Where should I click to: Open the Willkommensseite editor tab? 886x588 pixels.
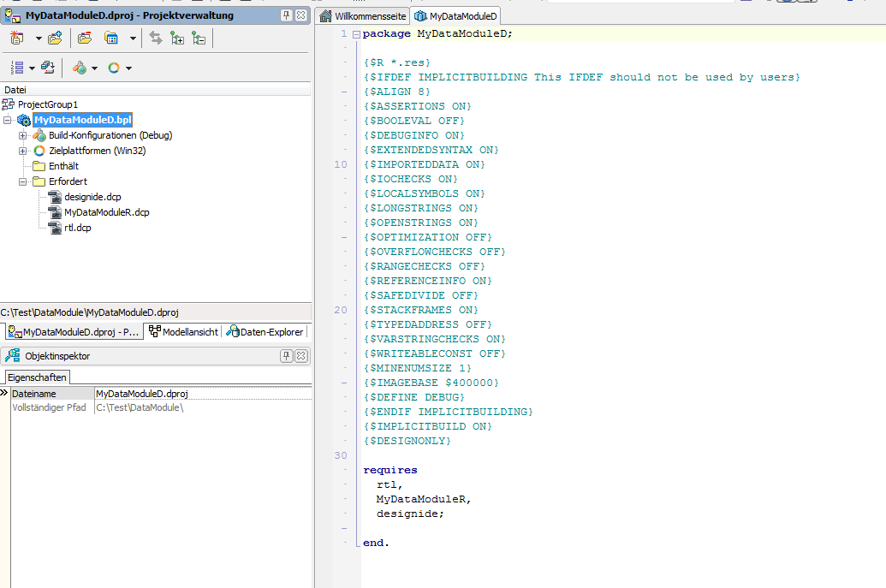[363, 15]
